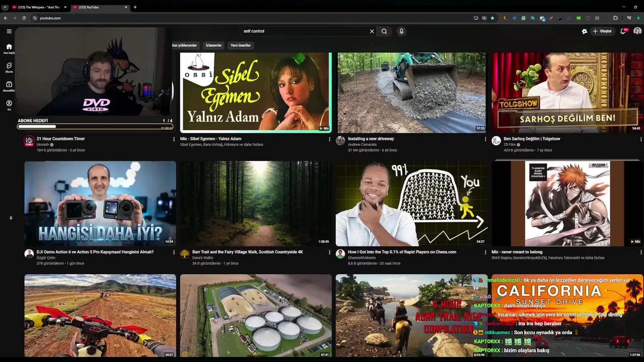Open the orange C extension icon
Image resolution: width=644 pixels, height=362 pixels.
click(505, 18)
